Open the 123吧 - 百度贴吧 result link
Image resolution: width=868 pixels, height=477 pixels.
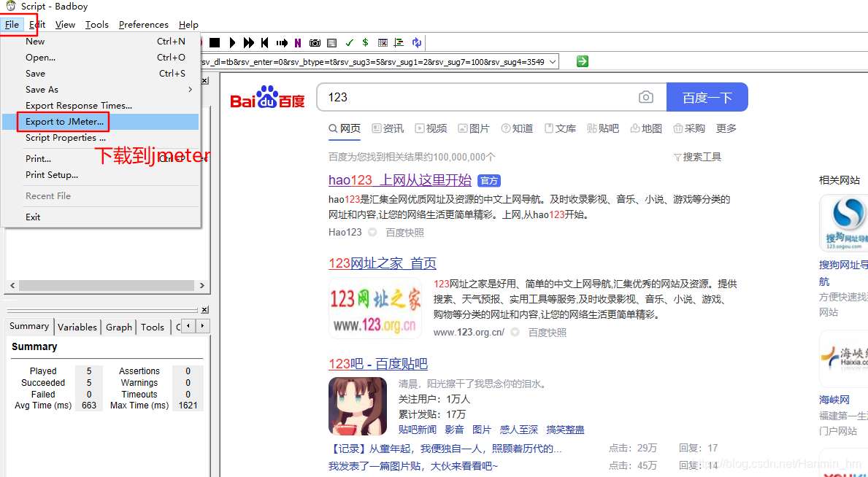tap(378, 363)
